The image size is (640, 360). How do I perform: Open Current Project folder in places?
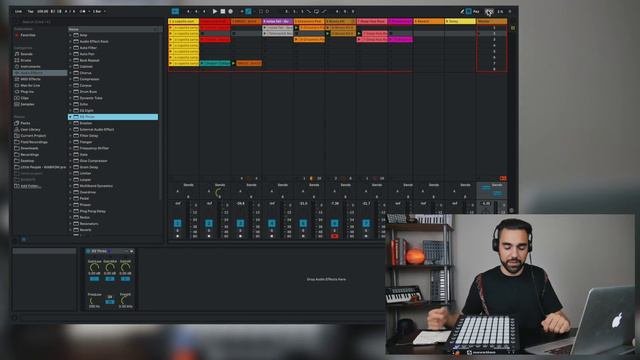[x=33, y=136]
